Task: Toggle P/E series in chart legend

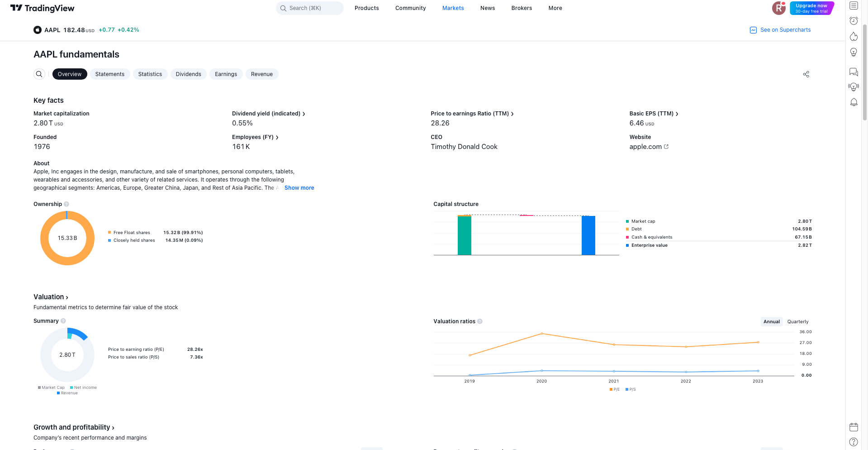Action: [x=615, y=389]
